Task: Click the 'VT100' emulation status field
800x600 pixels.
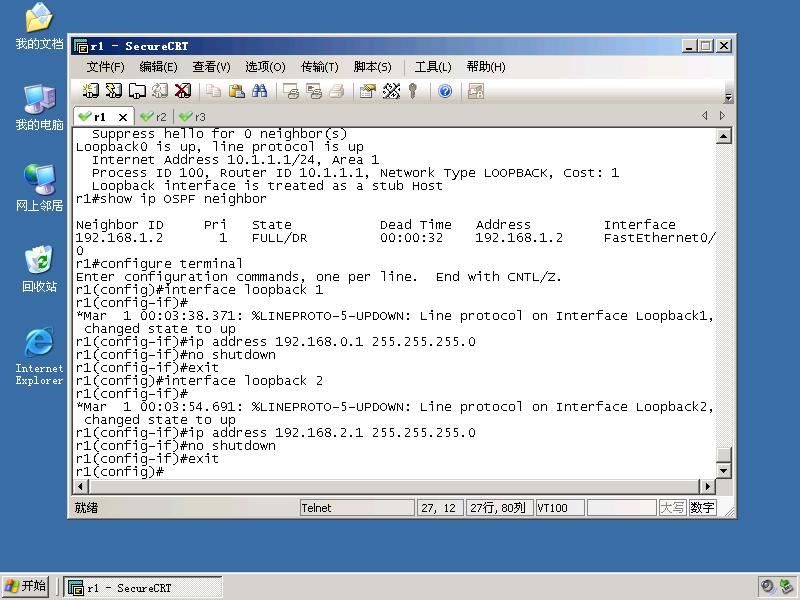Action: [560, 508]
